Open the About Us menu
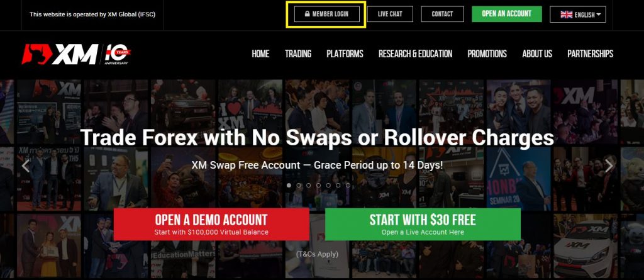The height and width of the screenshot is (280, 644). click(537, 54)
